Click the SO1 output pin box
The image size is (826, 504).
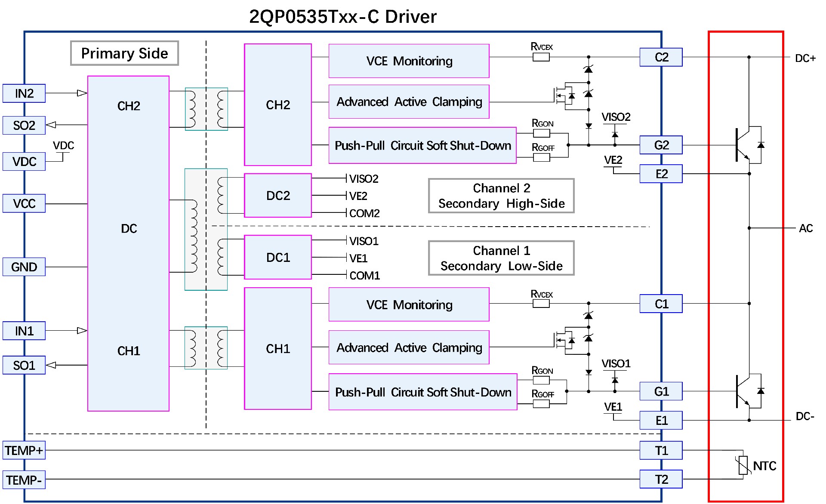pyautogui.click(x=24, y=365)
